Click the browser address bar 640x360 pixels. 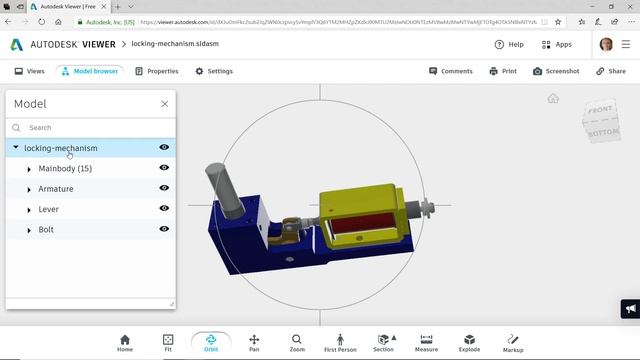tap(339, 22)
